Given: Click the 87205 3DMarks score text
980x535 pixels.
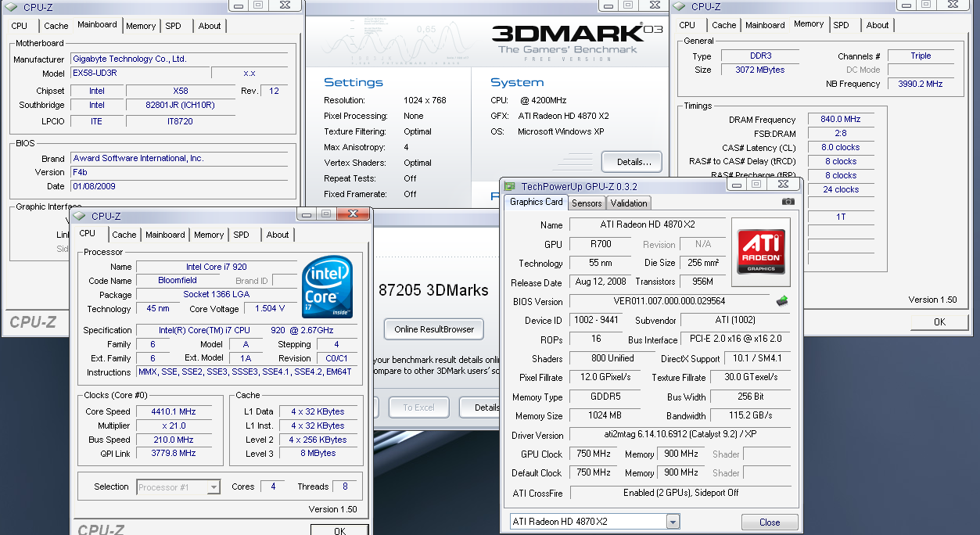Looking at the screenshot, I should pos(433,290).
